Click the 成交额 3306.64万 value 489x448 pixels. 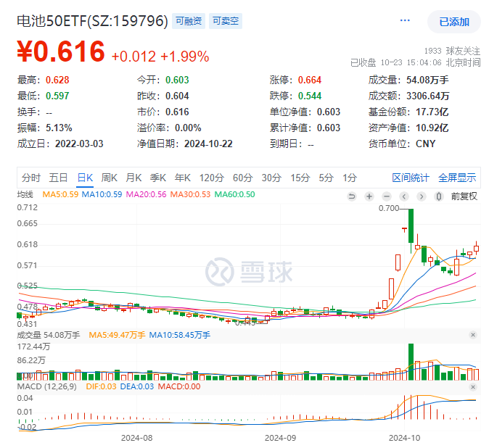pos(428,96)
